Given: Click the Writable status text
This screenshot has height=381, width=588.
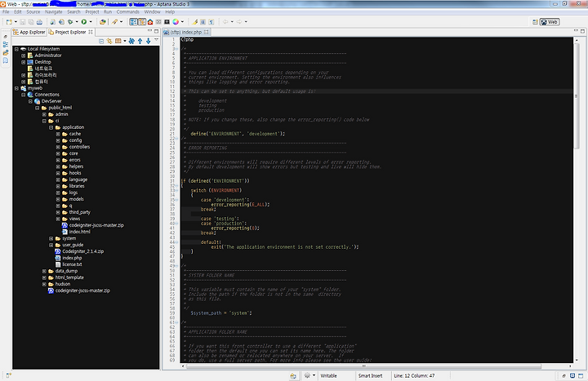Looking at the screenshot, I should pyautogui.click(x=328, y=376).
